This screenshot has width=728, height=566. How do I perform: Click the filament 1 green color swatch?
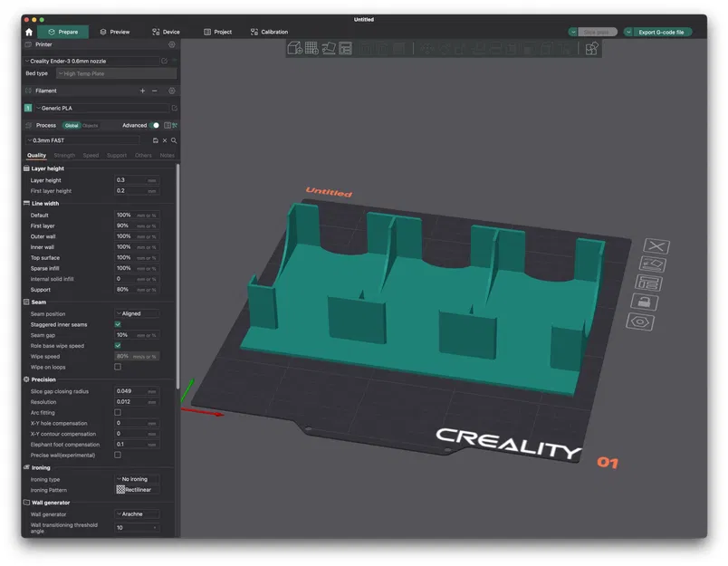coord(28,108)
